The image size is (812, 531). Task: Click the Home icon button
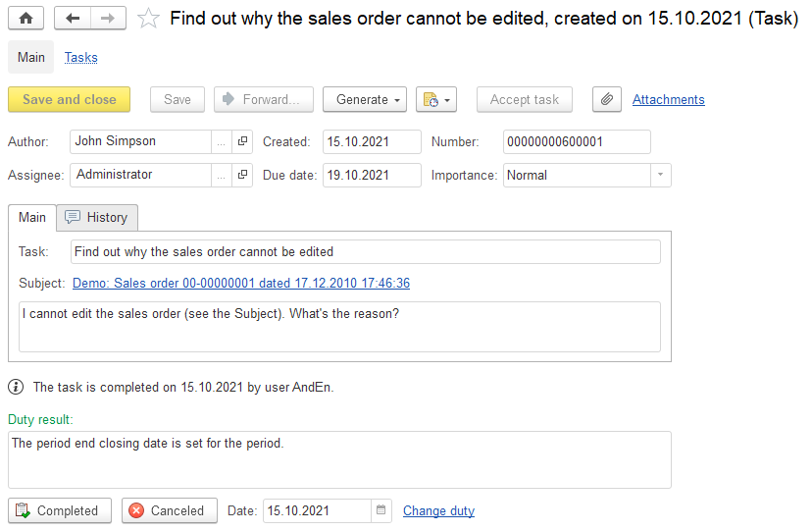[25, 18]
